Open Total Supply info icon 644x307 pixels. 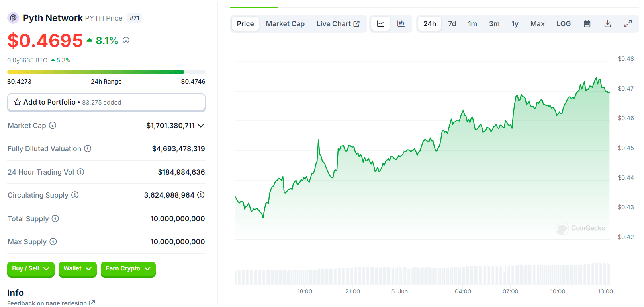click(x=55, y=218)
